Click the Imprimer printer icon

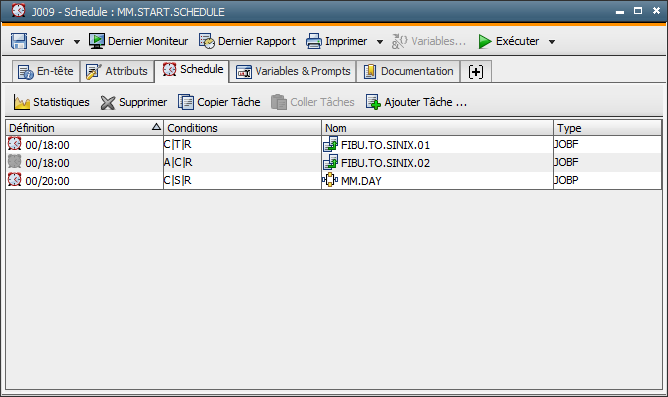click(314, 41)
